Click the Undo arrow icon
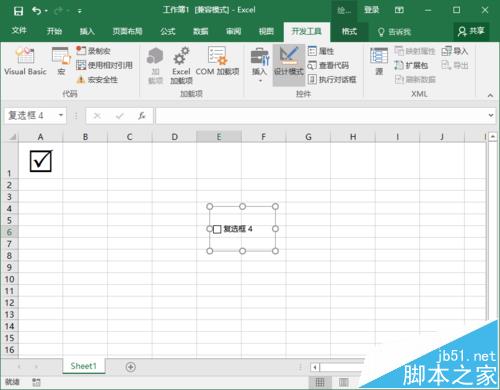Screen dimensions: 500x390 point(36,11)
